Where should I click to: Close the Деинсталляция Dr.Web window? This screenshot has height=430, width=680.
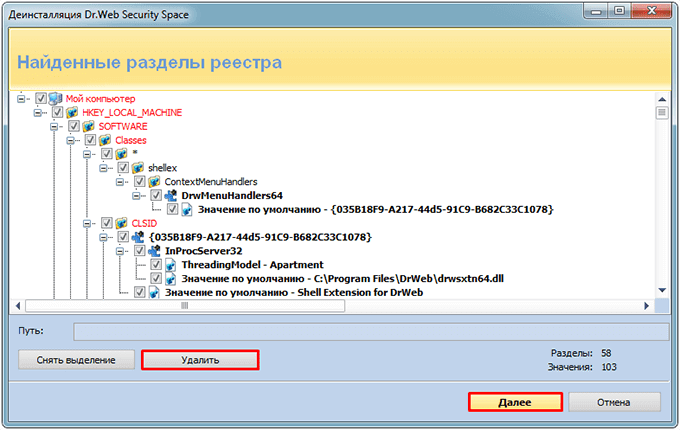point(652,11)
